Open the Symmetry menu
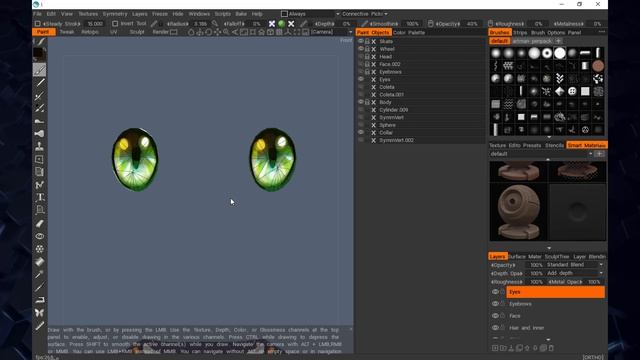Image resolution: width=640 pixels, height=360 pixels. pos(115,14)
